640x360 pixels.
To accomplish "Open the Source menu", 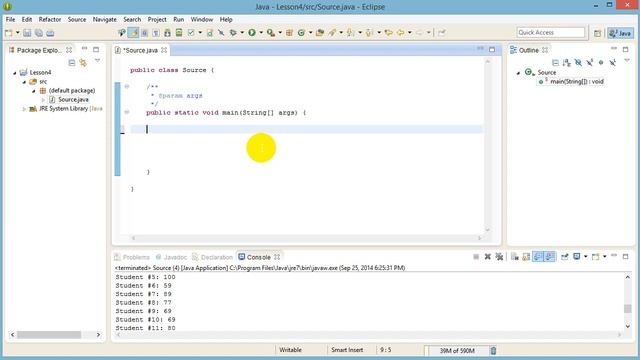I will tap(77, 19).
